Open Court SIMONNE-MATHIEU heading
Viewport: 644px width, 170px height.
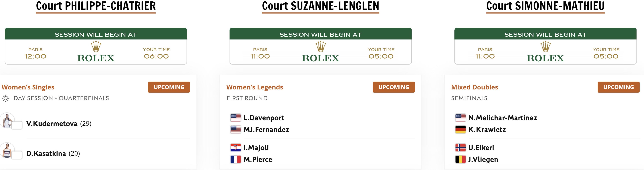tap(545, 6)
